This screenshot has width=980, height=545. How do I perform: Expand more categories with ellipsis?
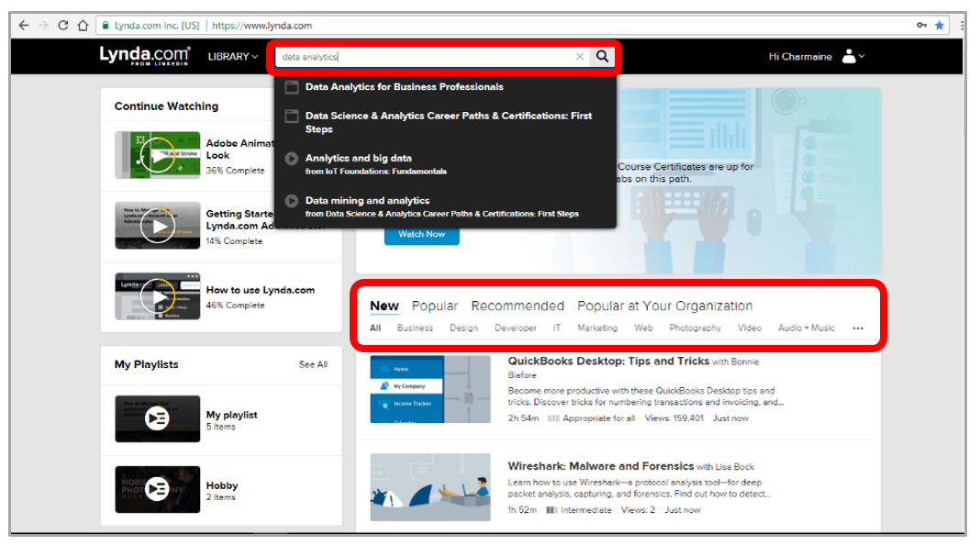click(858, 328)
